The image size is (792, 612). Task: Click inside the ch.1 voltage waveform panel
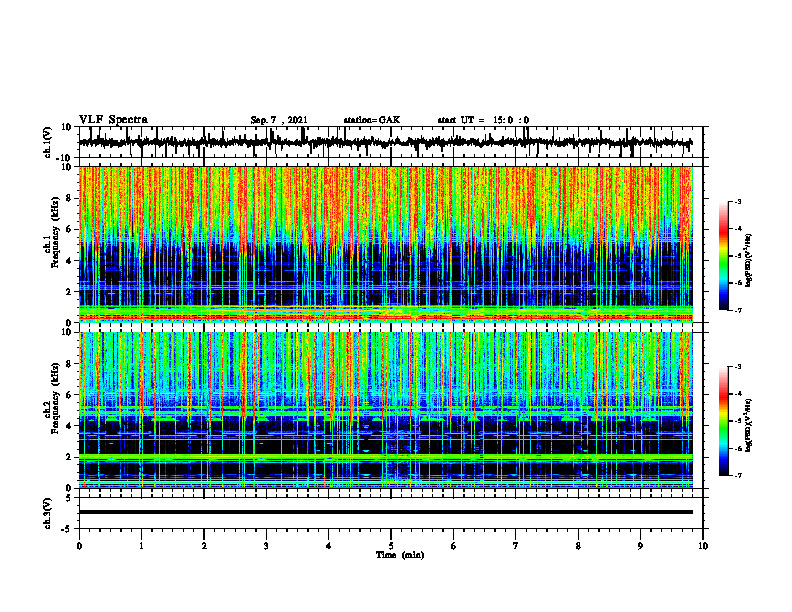pyautogui.click(x=391, y=142)
